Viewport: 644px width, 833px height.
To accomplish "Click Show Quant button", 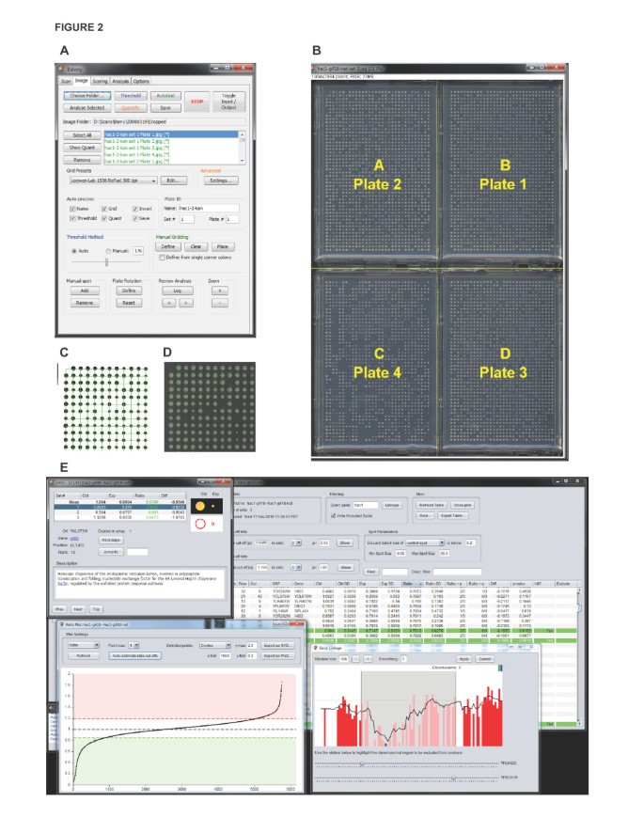I will pyautogui.click(x=82, y=148).
